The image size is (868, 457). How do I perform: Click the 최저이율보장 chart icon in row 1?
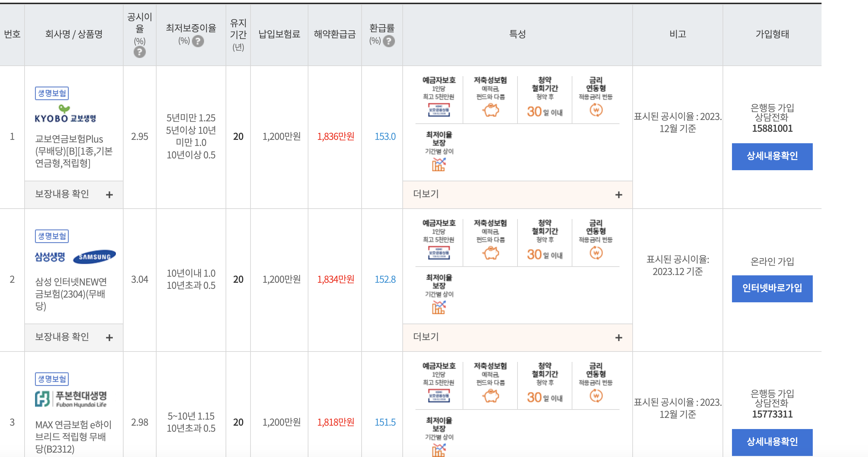coord(439,164)
